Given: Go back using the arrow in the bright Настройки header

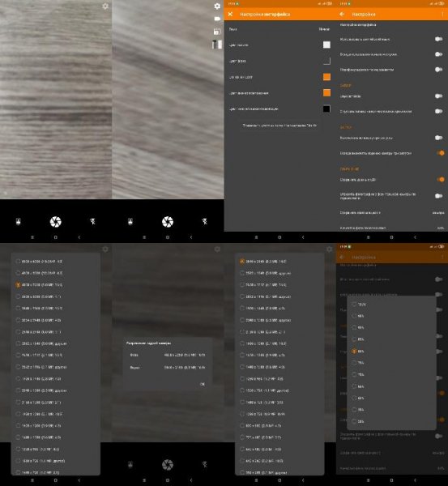Looking at the screenshot, I should tap(342, 15).
